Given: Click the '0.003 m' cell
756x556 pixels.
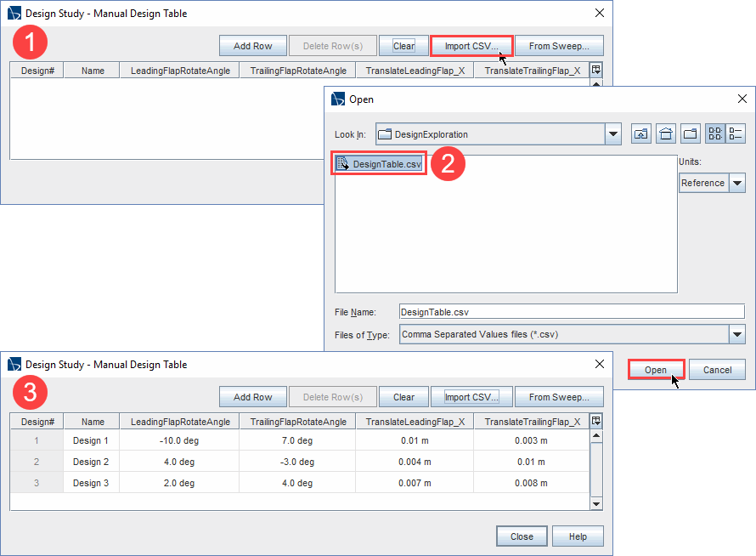Looking at the screenshot, I should click(531, 440).
